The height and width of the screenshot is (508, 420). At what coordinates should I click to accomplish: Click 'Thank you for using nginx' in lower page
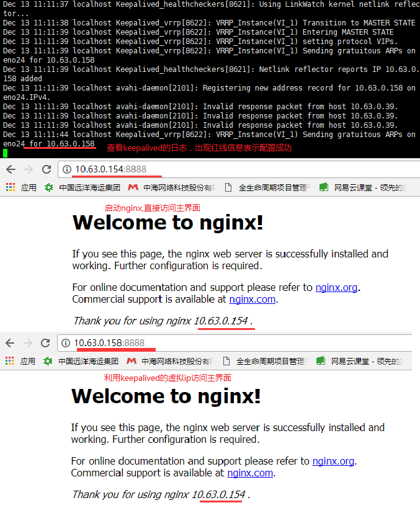[x=130, y=494]
